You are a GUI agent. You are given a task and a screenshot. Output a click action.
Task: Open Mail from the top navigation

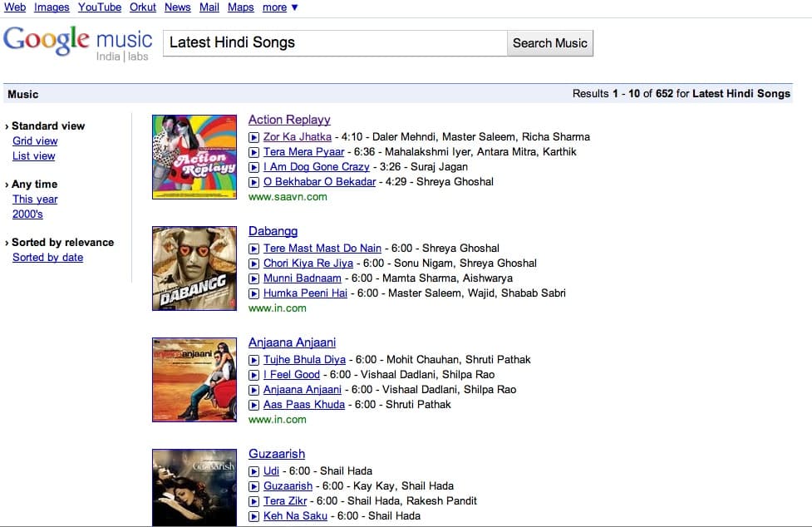coord(209,7)
